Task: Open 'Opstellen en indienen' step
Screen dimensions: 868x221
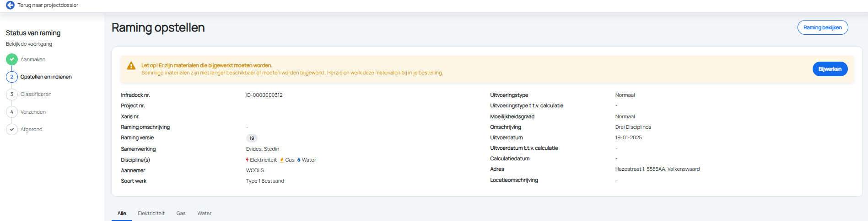Action: [x=46, y=77]
